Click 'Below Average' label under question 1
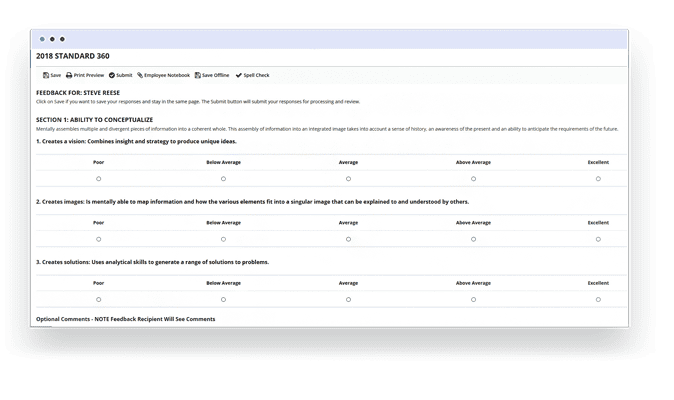The width and height of the screenshot is (674, 400). point(224,162)
